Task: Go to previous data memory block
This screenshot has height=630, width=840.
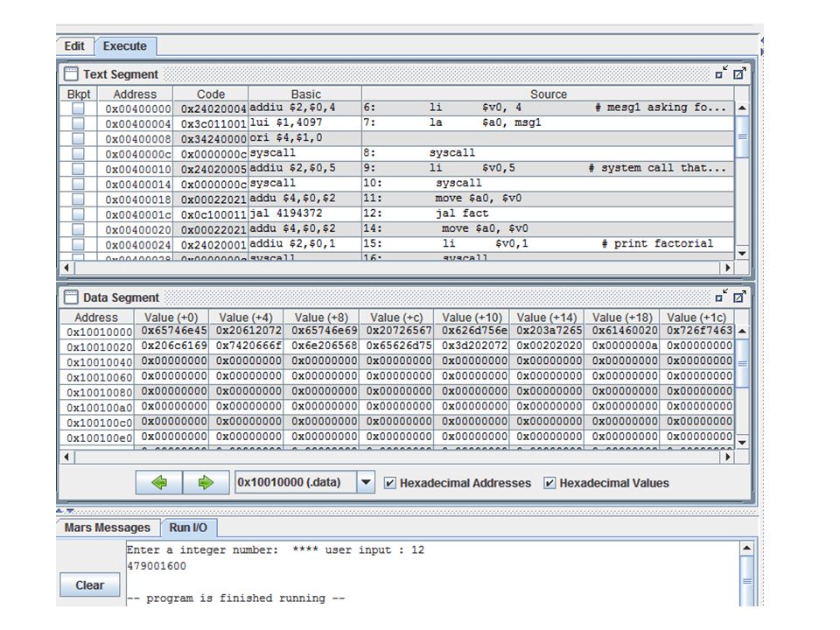Action: pyautogui.click(x=159, y=483)
